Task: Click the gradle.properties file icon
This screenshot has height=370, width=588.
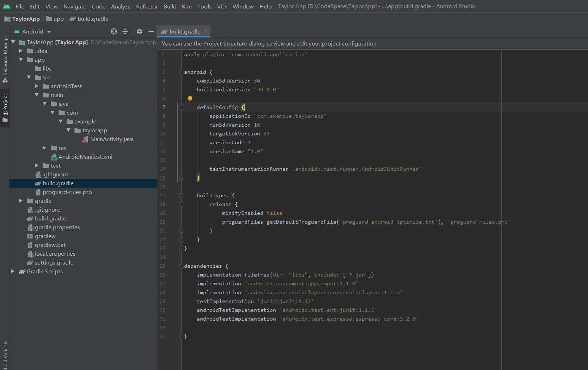Action: 30,228
